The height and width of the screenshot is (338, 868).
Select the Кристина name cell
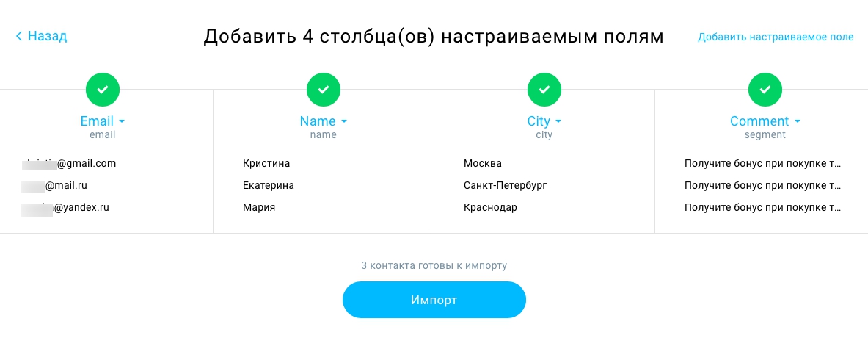pyautogui.click(x=266, y=163)
